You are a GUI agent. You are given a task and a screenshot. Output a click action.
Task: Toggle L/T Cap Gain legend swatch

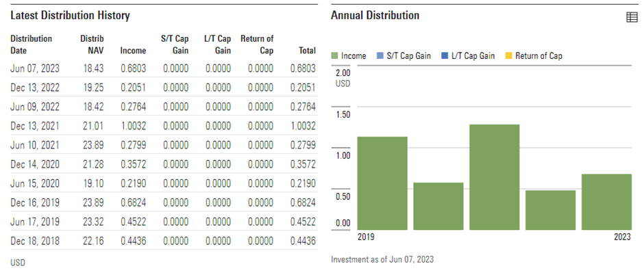pos(445,56)
